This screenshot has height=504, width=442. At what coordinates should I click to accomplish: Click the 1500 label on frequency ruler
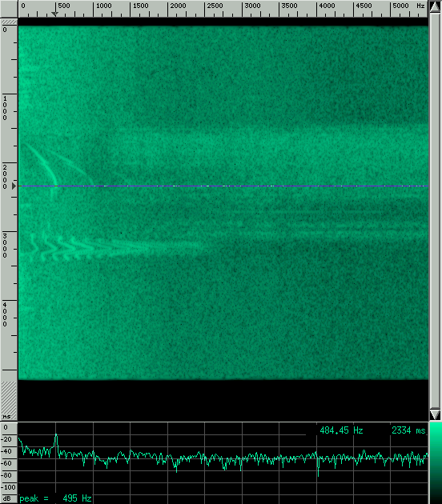141,6
